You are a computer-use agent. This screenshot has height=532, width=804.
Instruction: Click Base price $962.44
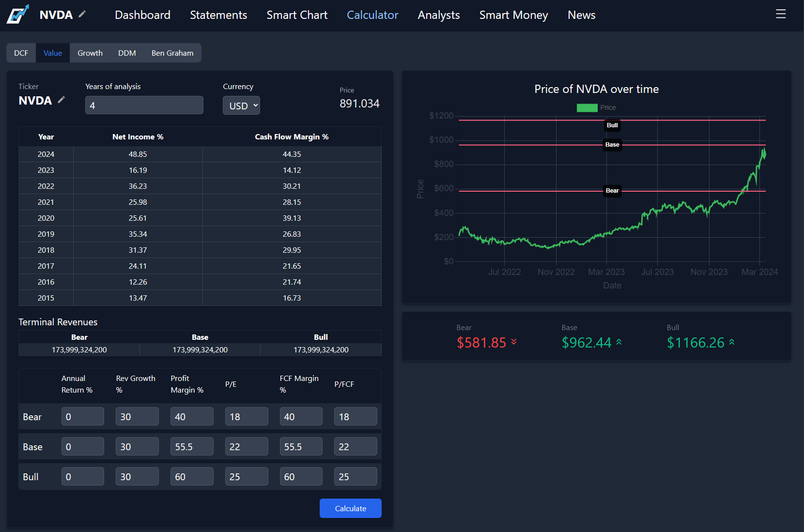click(587, 342)
